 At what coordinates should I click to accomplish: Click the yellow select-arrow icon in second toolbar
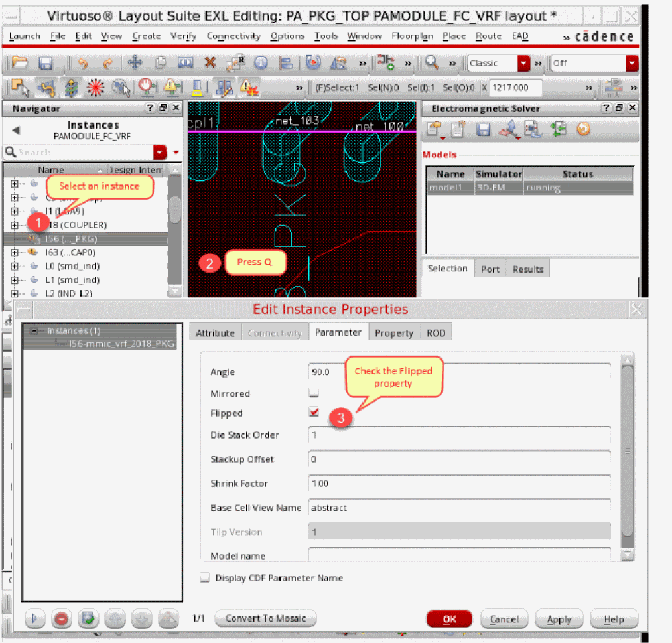coord(20,88)
